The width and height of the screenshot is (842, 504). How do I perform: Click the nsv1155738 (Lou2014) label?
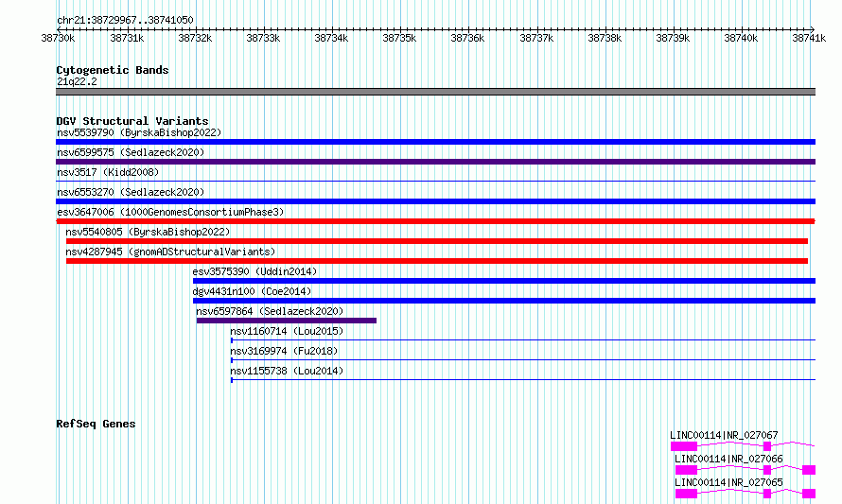click(287, 371)
